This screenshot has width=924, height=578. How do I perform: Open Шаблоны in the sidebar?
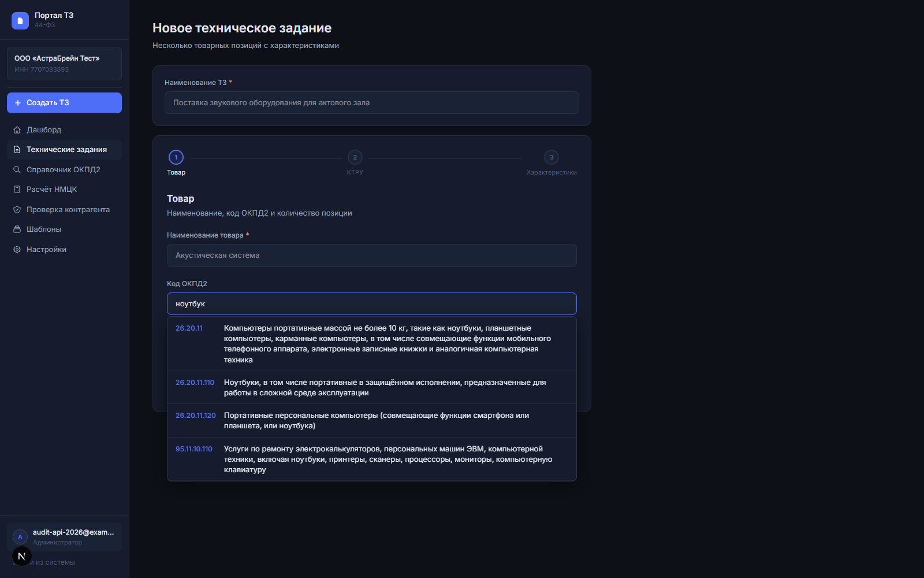click(x=64, y=229)
